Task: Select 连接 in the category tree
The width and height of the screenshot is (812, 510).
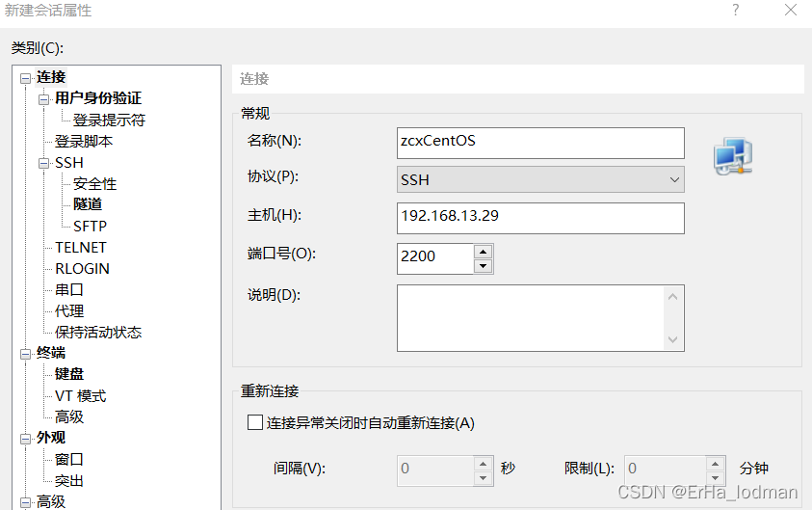Action: pos(51,77)
